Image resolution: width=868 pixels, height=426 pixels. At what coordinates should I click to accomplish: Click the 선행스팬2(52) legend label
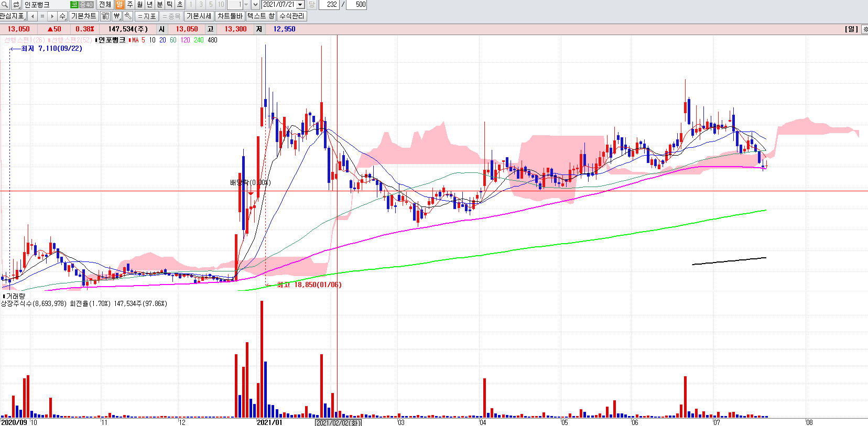[x=72, y=40]
